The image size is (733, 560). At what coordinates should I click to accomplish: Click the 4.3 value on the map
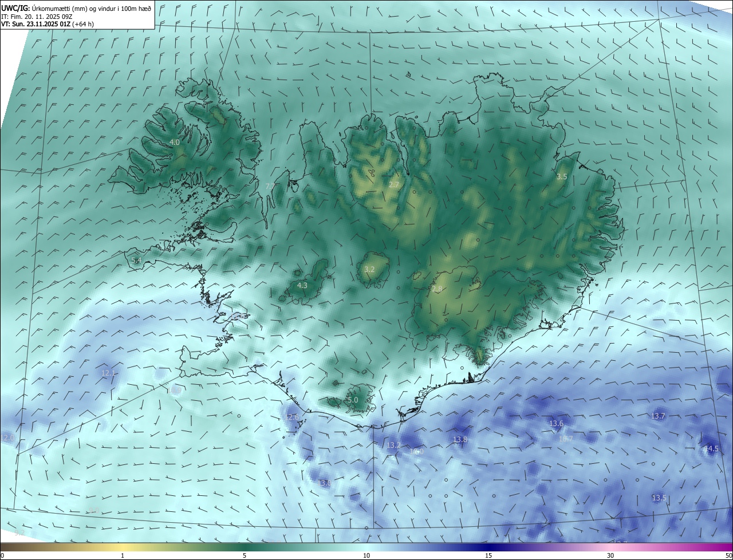click(302, 285)
